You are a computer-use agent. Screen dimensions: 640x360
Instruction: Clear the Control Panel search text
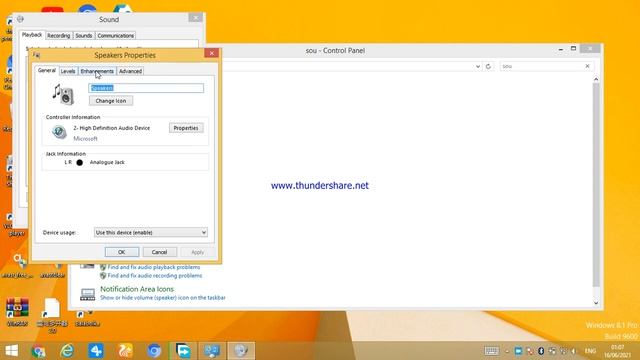[x=587, y=66]
